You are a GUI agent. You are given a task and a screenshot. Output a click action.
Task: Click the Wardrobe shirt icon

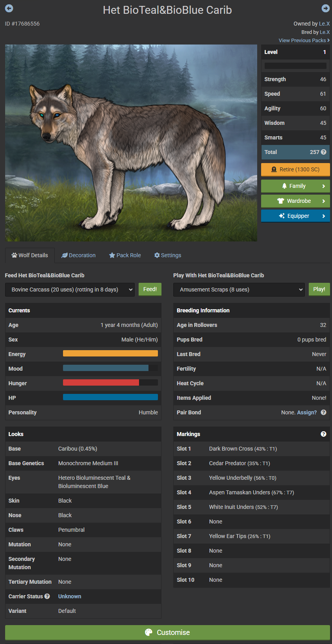tap(281, 201)
